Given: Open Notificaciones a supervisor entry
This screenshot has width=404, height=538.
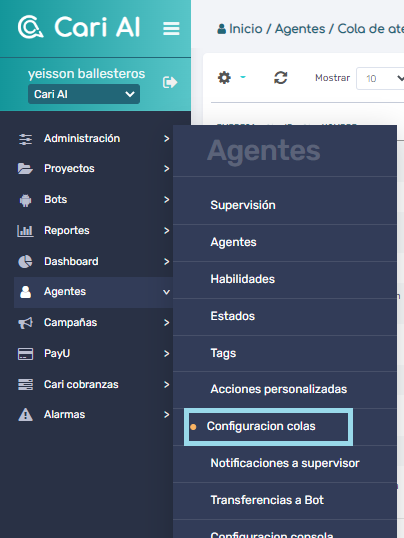Looking at the screenshot, I should pos(285,463).
